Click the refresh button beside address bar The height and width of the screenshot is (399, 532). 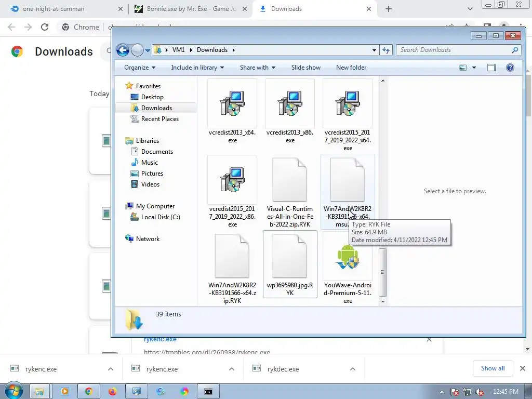pyautogui.click(x=386, y=50)
